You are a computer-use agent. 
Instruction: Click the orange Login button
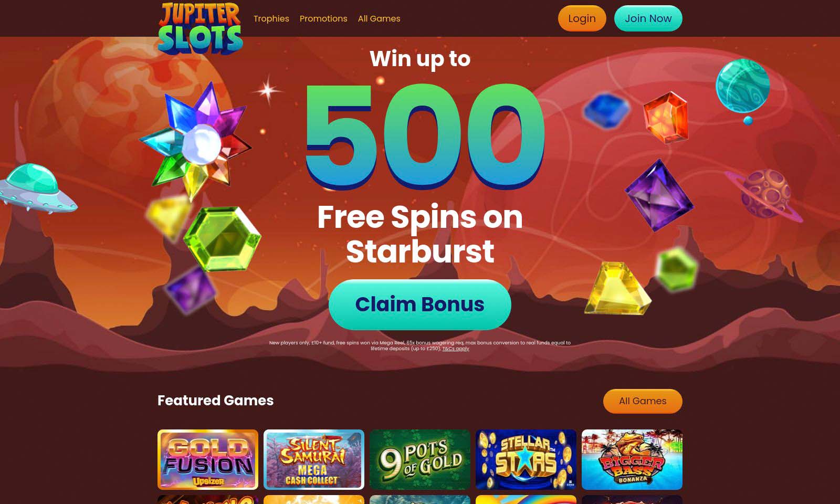click(582, 18)
